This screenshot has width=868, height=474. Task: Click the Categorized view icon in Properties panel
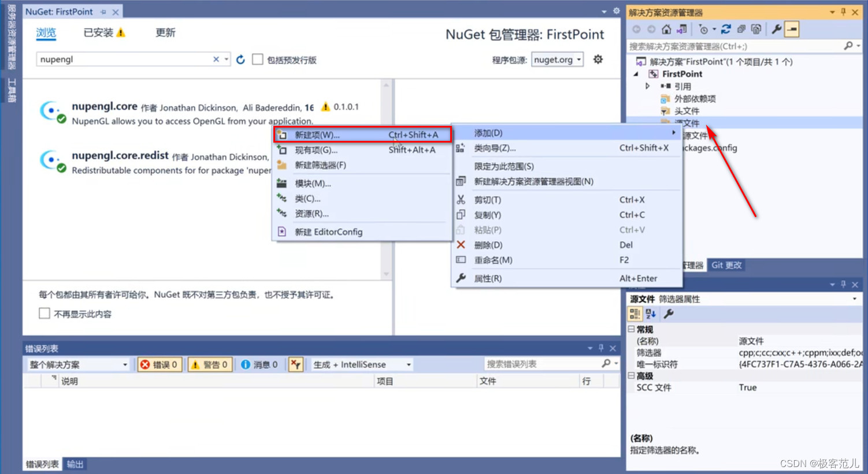635,313
